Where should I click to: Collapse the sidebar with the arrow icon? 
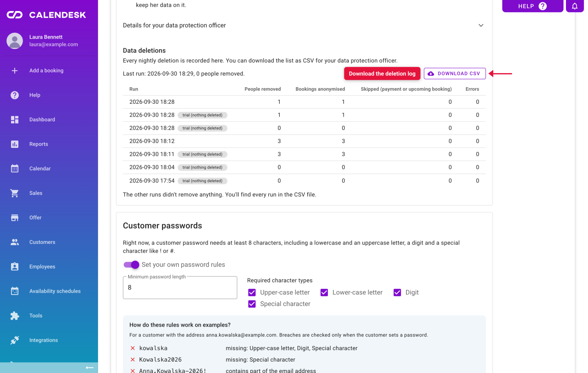[89, 367]
